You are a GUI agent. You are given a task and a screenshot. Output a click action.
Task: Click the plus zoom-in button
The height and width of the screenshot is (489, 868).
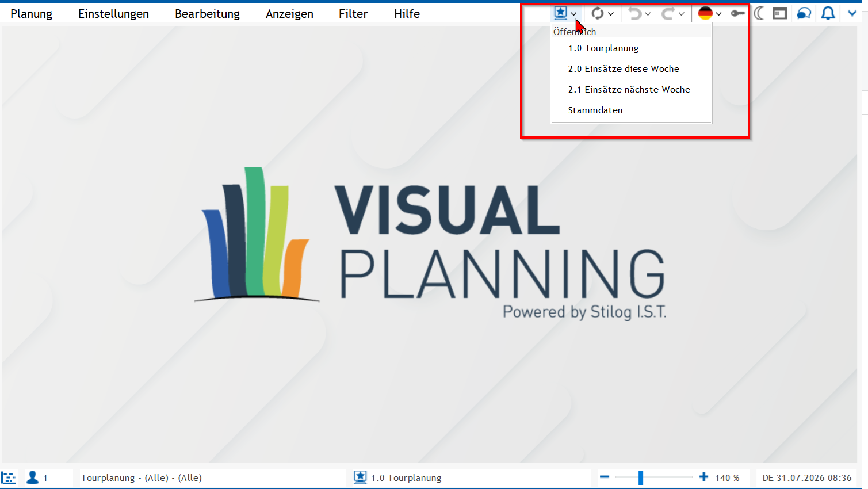pos(703,477)
